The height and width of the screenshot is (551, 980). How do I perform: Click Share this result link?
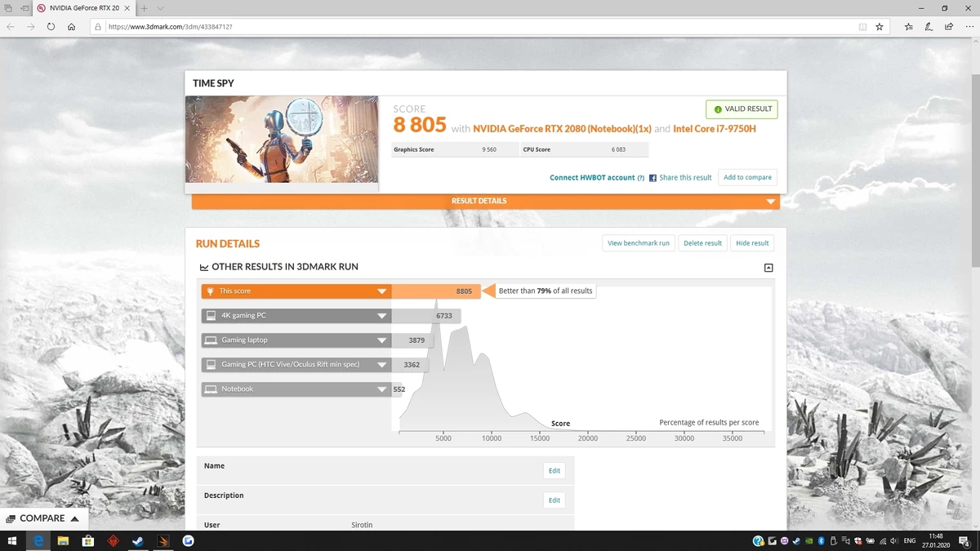[x=685, y=177]
